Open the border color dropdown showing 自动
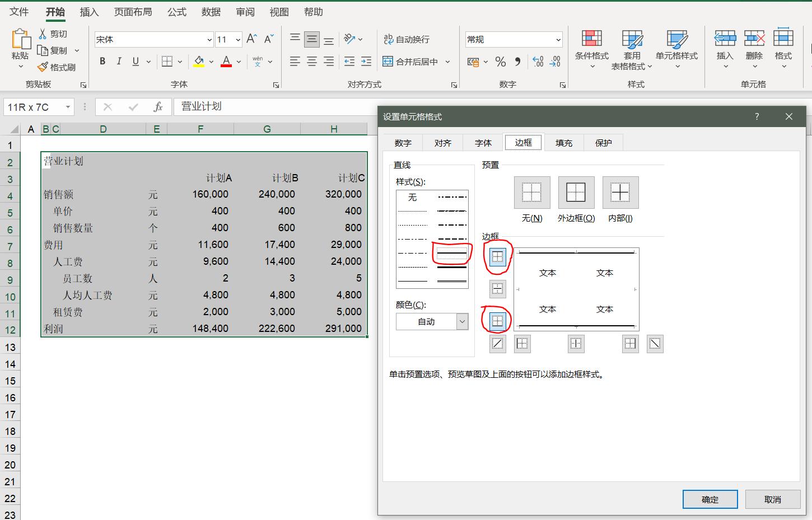The image size is (812, 520). tap(461, 321)
